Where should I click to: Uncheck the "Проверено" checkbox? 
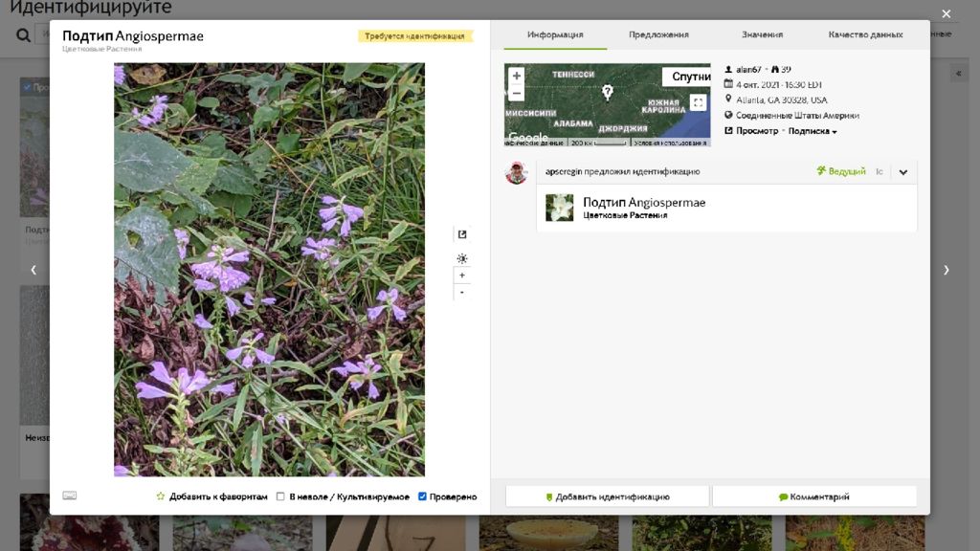click(x=422, y=496)
